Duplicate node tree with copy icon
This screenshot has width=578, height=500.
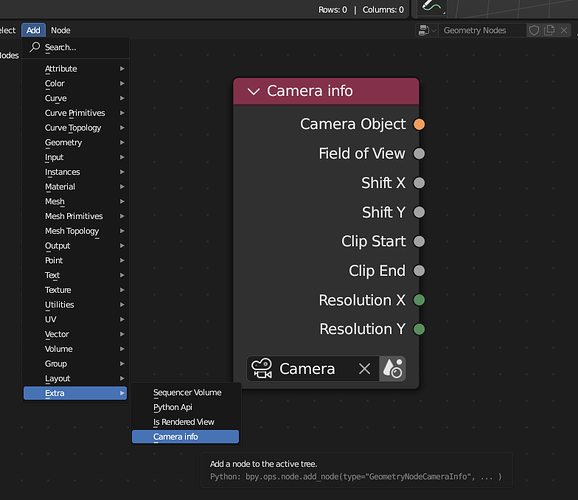coord(549,30)
